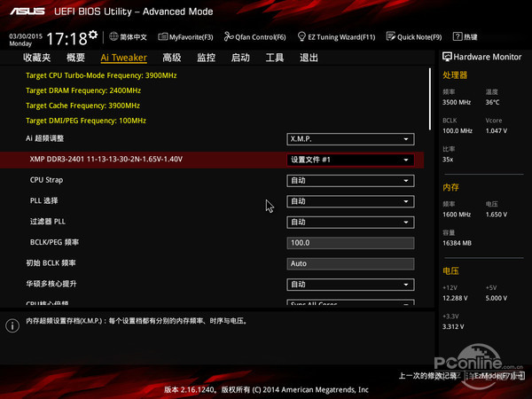
Task: Click the 35x ratio value
Action: 448,160
